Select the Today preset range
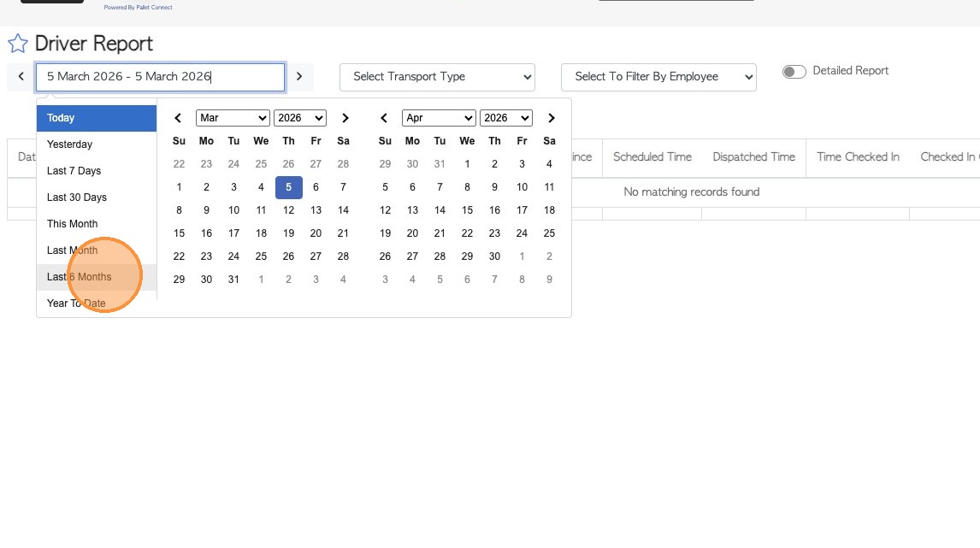The image size is (980, 548). click(97, 118)
